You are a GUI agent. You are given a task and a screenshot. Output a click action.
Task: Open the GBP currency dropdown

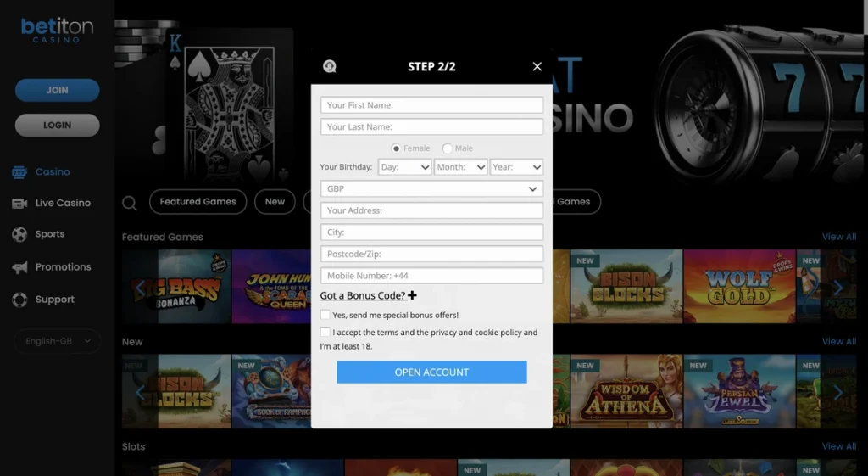point(431,188)
